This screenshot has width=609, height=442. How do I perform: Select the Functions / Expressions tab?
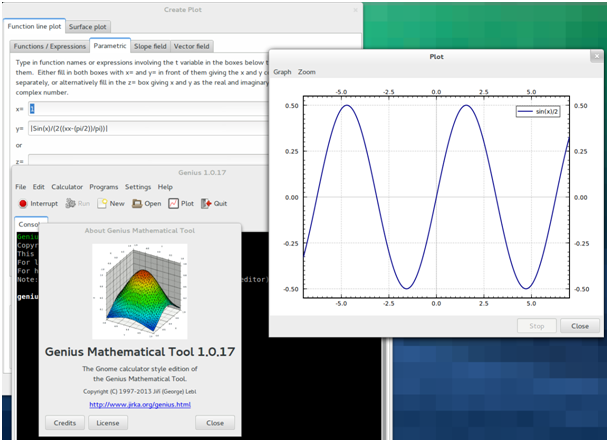50,46
